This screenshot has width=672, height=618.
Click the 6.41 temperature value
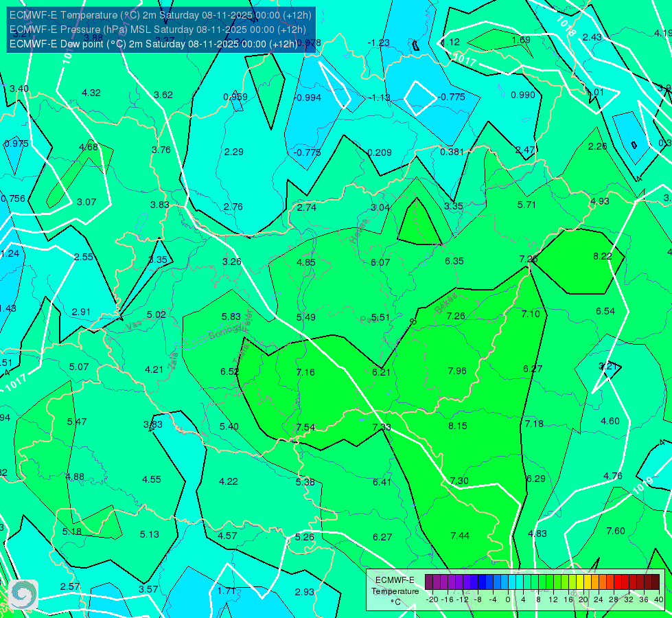pyautogui.click(x=382, y=482)
